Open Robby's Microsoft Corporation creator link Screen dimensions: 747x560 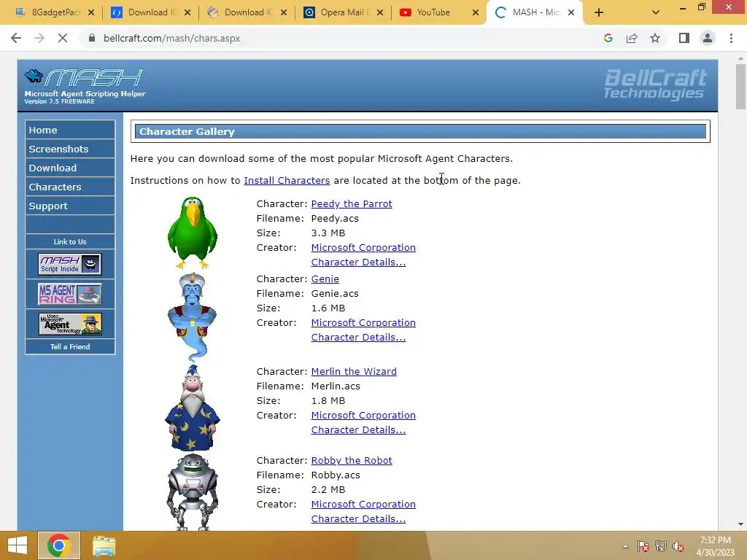tap(363, 505)
